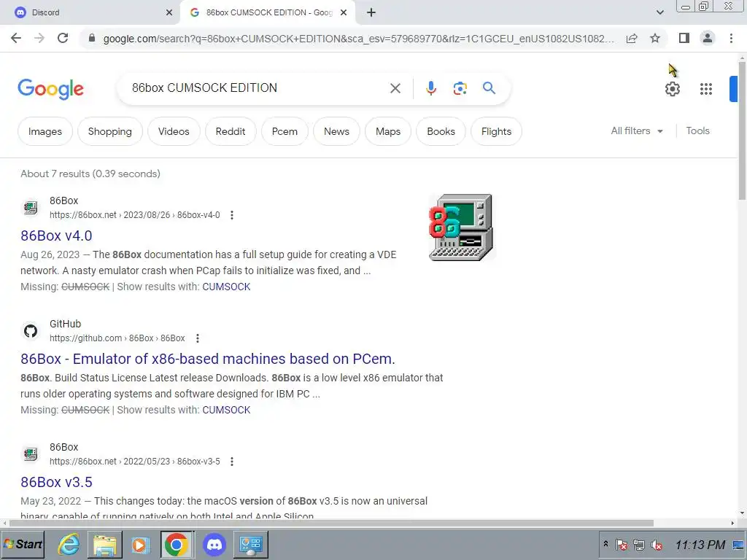Click the 86box.net v4.0 URL breadcrumb
The image size is (747, 560).
click(135, 215)
